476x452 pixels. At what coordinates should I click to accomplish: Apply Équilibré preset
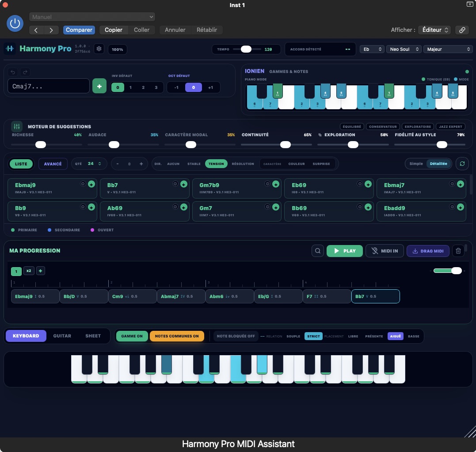click(352, 126)
